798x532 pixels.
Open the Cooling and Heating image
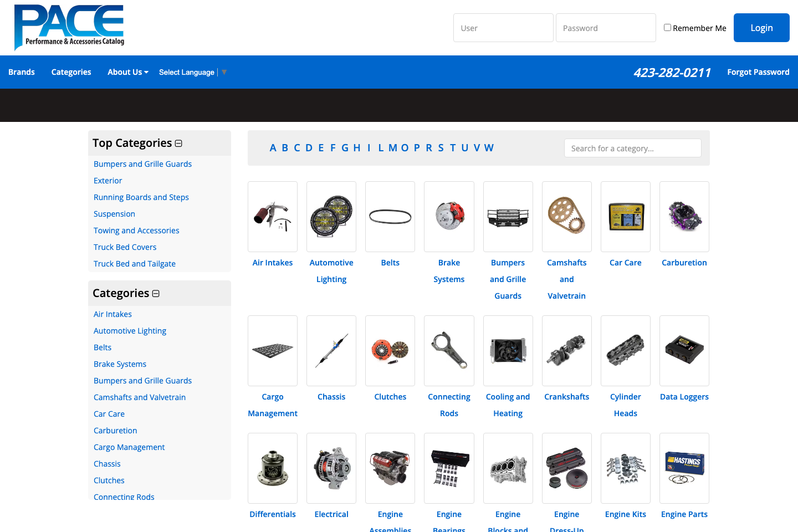tap(508, 351)
